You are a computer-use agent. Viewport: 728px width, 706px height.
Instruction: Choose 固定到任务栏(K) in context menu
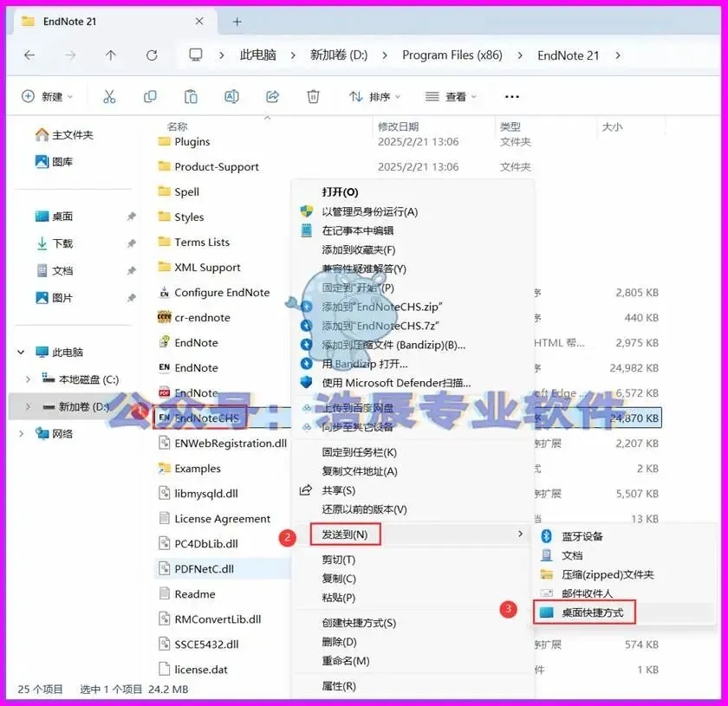coord(359,452)
